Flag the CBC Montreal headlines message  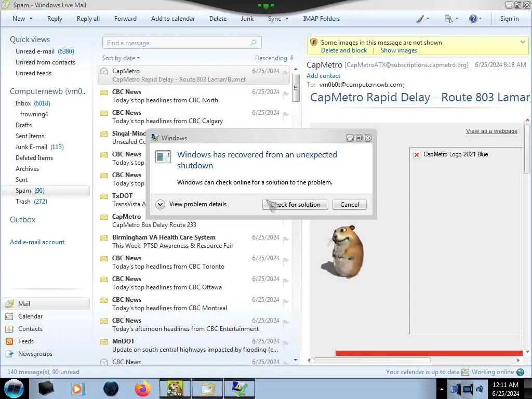point(285,302)
